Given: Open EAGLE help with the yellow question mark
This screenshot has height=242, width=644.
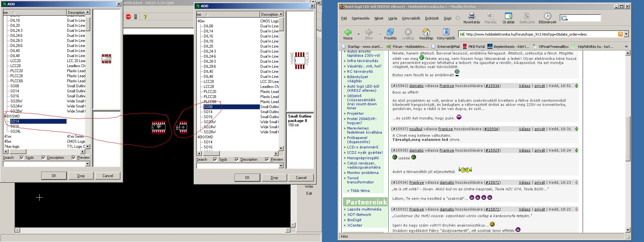Looking at the screenshot, I should [x=145, y=17].
